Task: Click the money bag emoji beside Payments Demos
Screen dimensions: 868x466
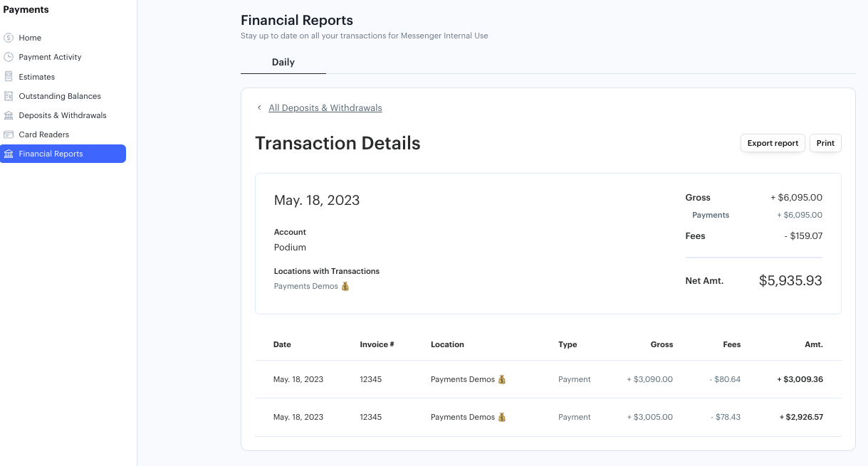Action: (345, 285)
